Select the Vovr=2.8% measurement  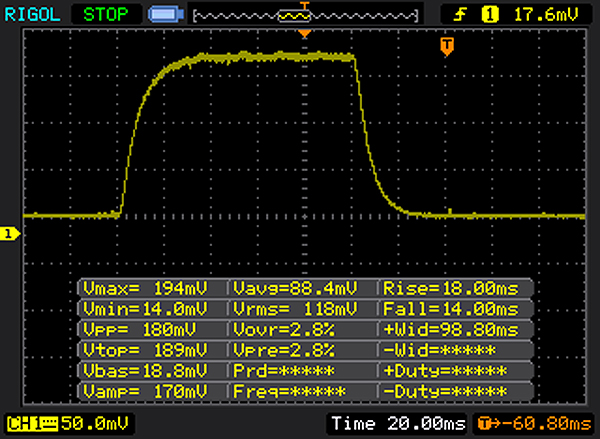click(x=302, y=330)
